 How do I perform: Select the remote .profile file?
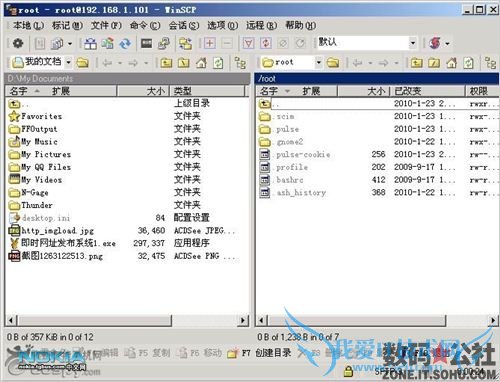click(x=283, y=167)
